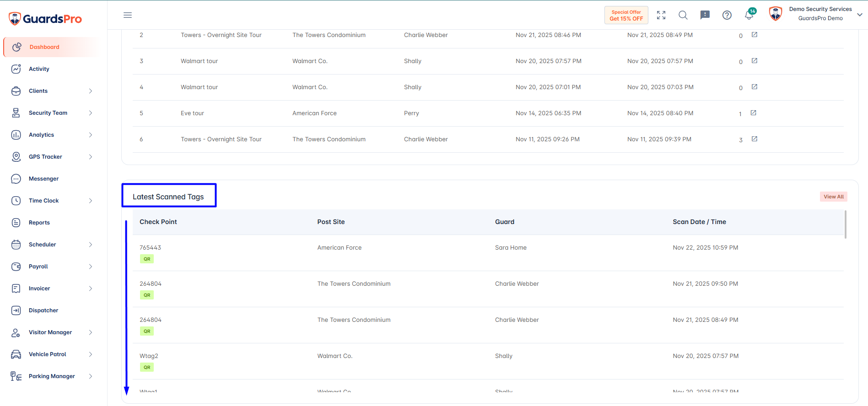The height and width of the screenshot is (406, 868).
Task: Open external link for Nov 11 Towers tour
Action: pos(755,139)
